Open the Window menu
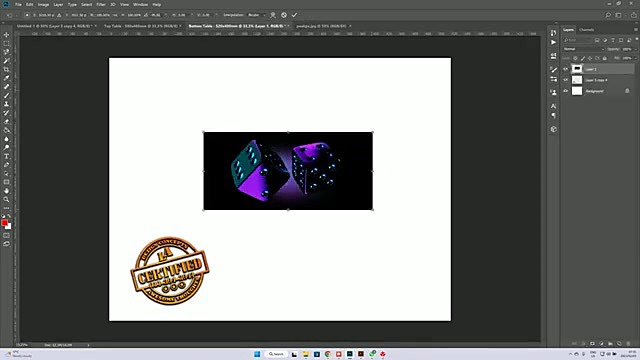The height and width of the screenshot is (360, 640). tap(140, 4)
